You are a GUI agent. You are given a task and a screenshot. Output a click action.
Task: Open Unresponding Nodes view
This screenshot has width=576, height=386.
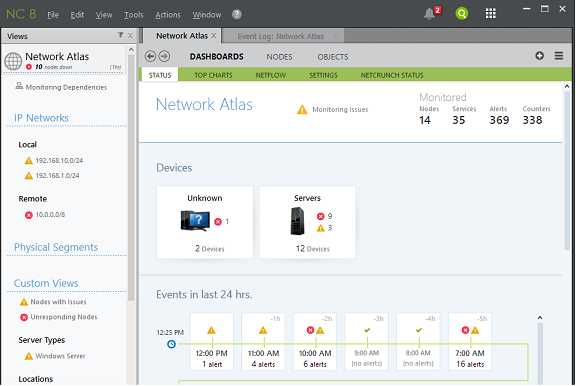64,317
